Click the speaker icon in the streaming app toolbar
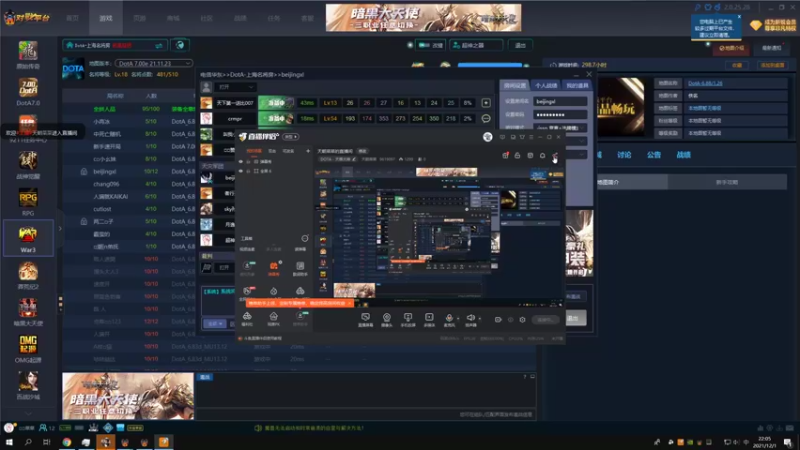The height and width of the screenshot is (450, 800). [470, 318]
